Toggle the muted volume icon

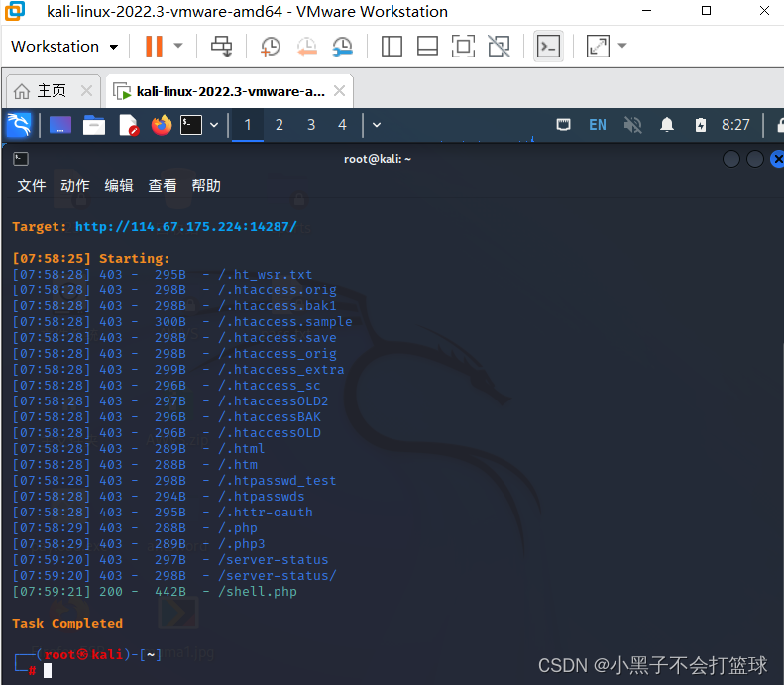pyautogui.click(x=632, y=125)
